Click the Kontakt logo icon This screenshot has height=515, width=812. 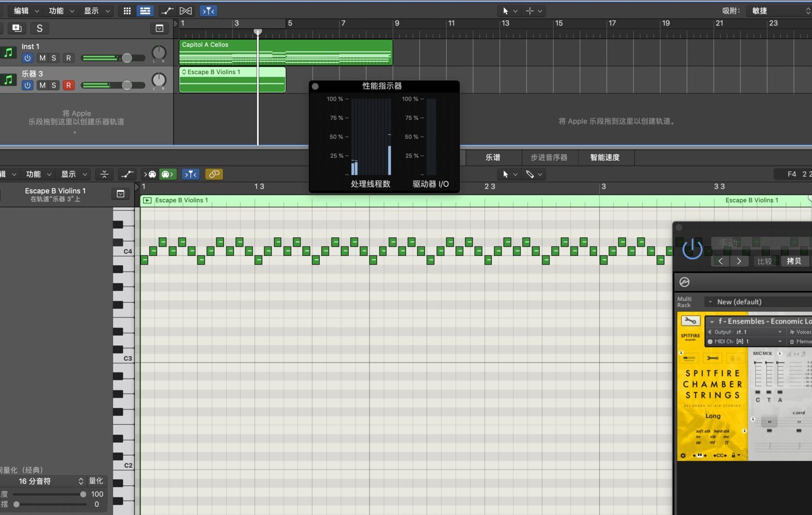click(684, 282)
